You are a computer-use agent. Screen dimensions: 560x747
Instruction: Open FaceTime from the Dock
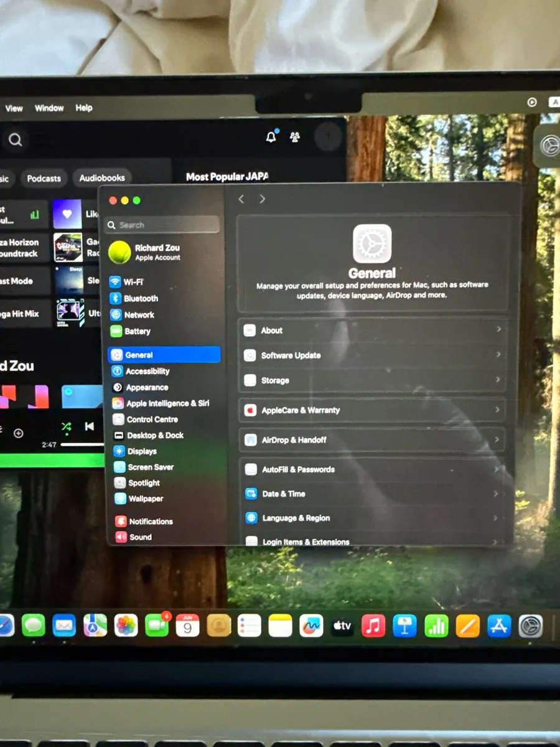pyautogui.click(x=157, y=626)
